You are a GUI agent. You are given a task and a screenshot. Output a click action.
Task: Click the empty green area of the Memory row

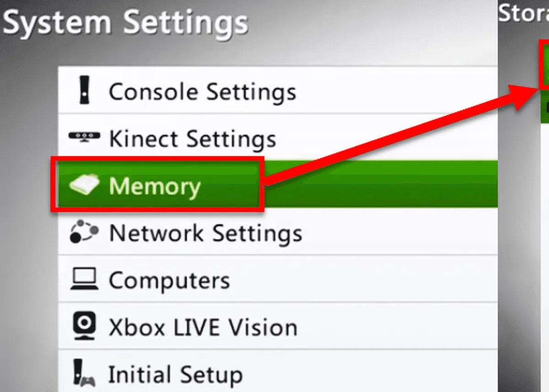click(x=380, y=184)
